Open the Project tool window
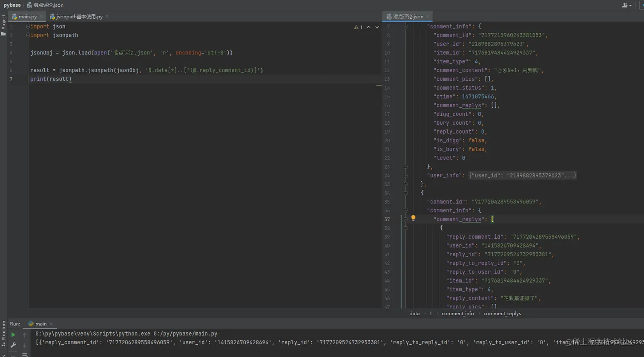The width and height of the screenshot is (644, 357). click(x=3, y=25)
